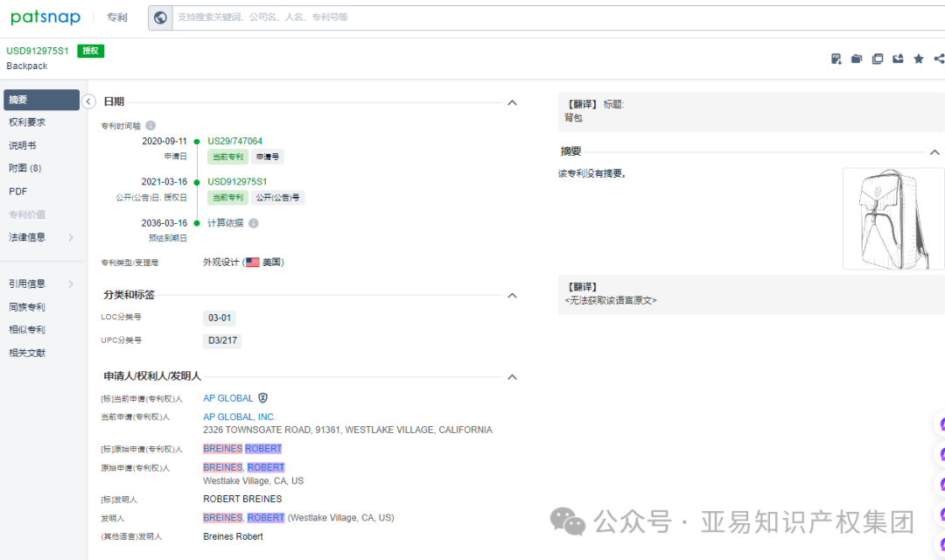Click the globe search icon
The height and width of the screenshot is (560, 945).
coord(160,17)
